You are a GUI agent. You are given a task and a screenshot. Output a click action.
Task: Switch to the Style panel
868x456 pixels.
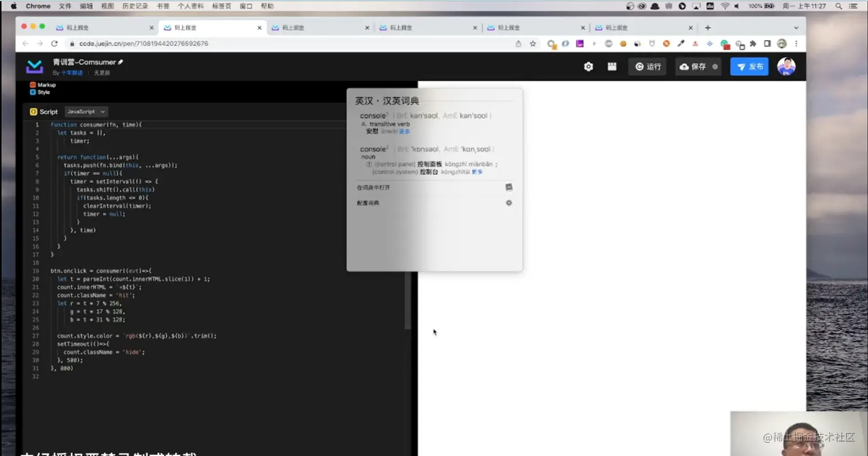point(40,92)
